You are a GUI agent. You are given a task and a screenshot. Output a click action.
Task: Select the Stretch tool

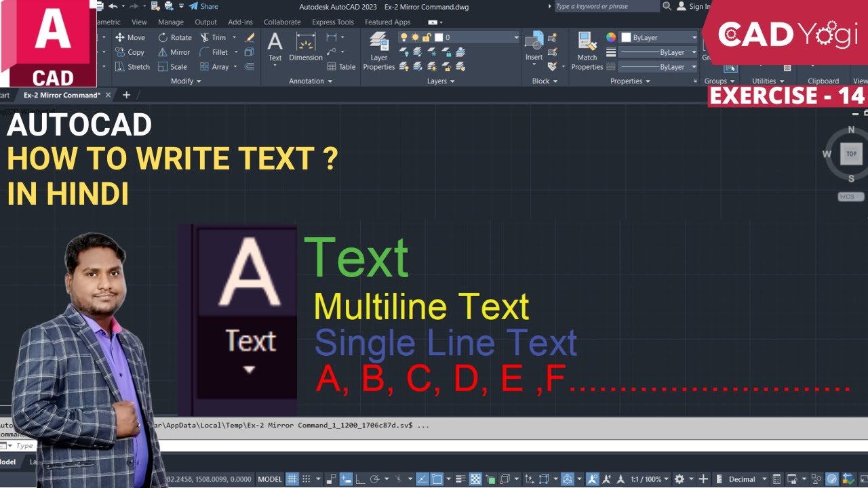pos(132,67)
